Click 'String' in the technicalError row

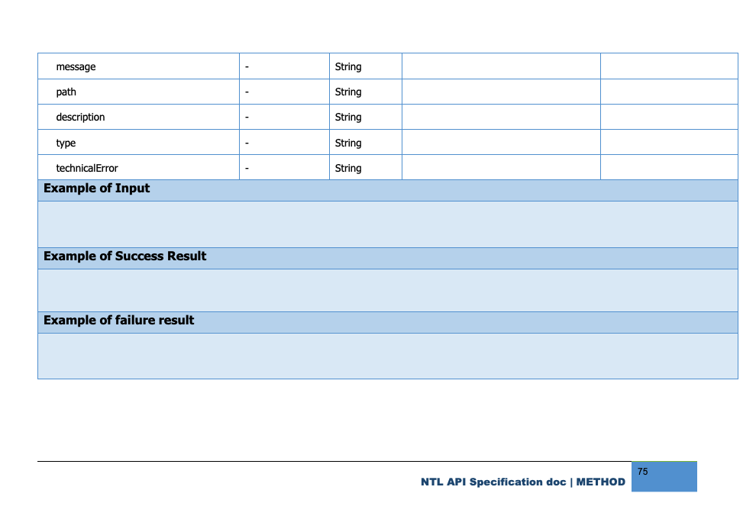click(348, 169)
